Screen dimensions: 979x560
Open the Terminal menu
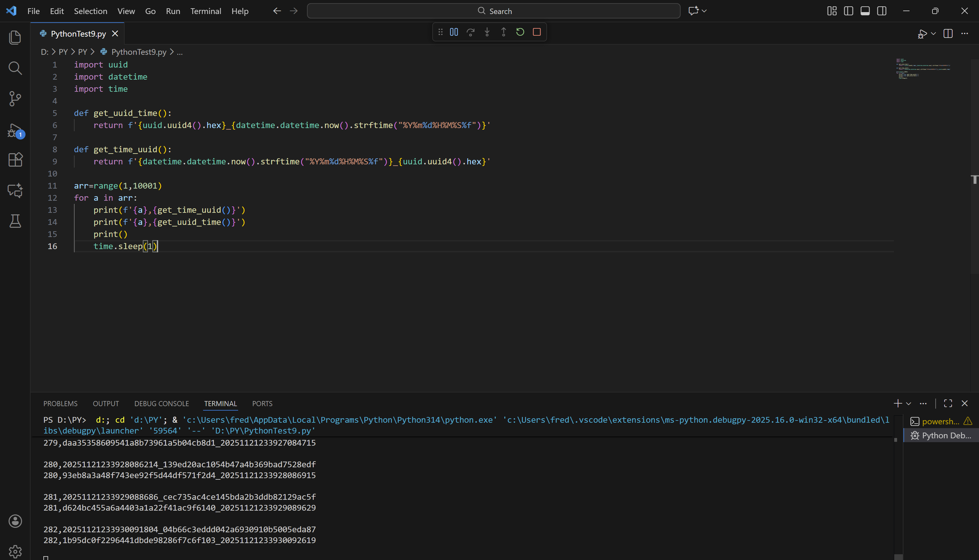pos(206,11)
